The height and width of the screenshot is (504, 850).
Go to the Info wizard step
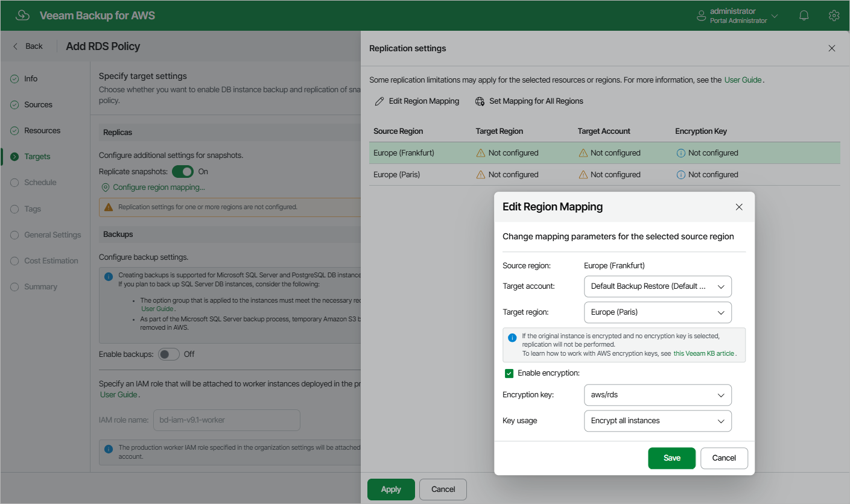(x=31, y=79)
